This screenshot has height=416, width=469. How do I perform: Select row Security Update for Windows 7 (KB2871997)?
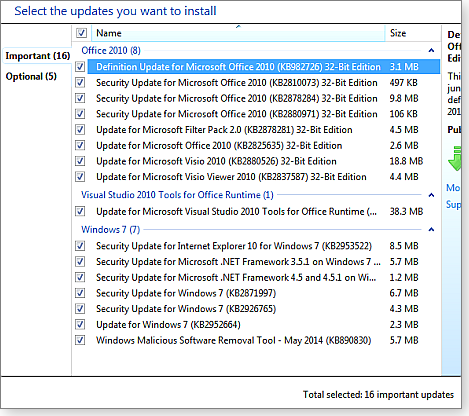click(x=264, y=293)
